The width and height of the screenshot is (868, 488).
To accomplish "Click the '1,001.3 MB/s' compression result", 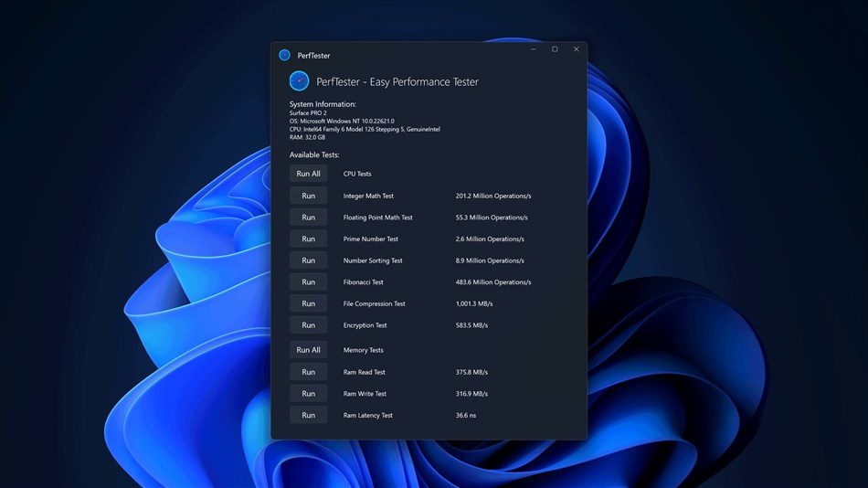I will (x=474, y=303).
